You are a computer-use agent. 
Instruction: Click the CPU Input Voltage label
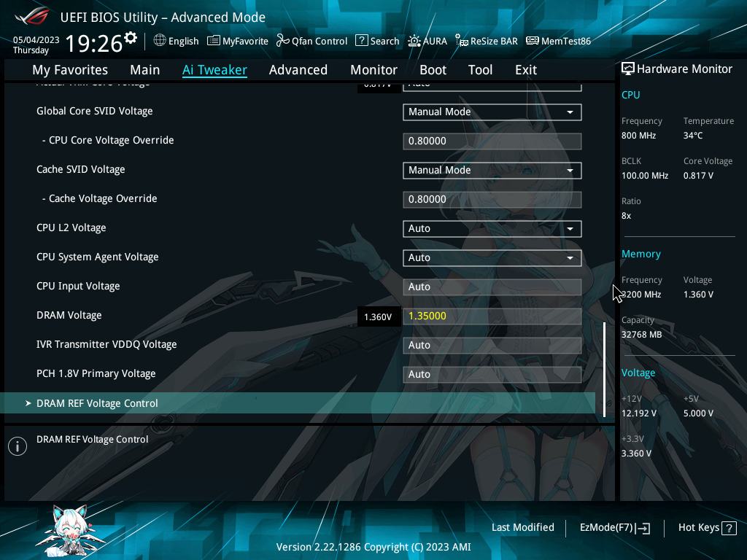78,286
